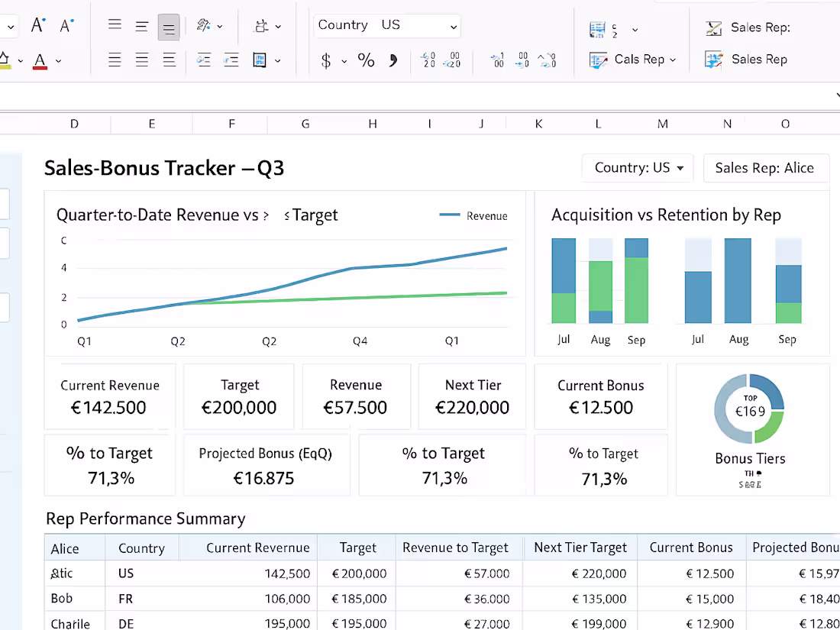The width and height of the screenshot is (840, 630).
Task: Center text horizontally
Action: (141, 60)
